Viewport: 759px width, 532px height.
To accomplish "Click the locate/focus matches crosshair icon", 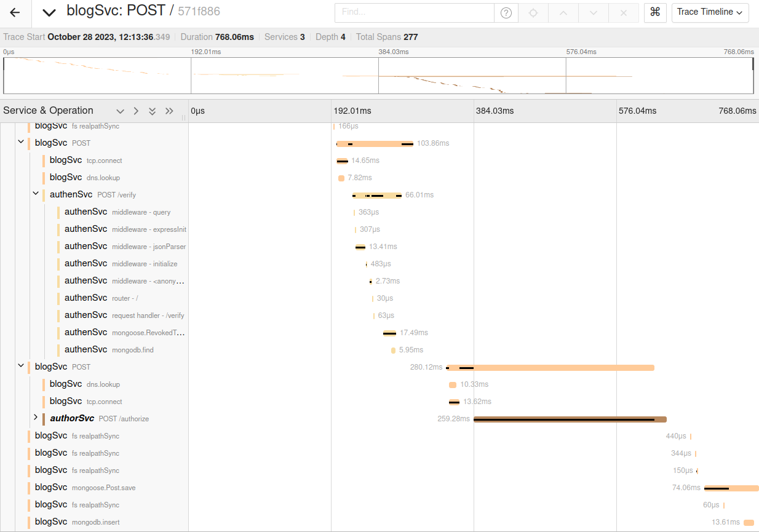I will coord(533,12).
